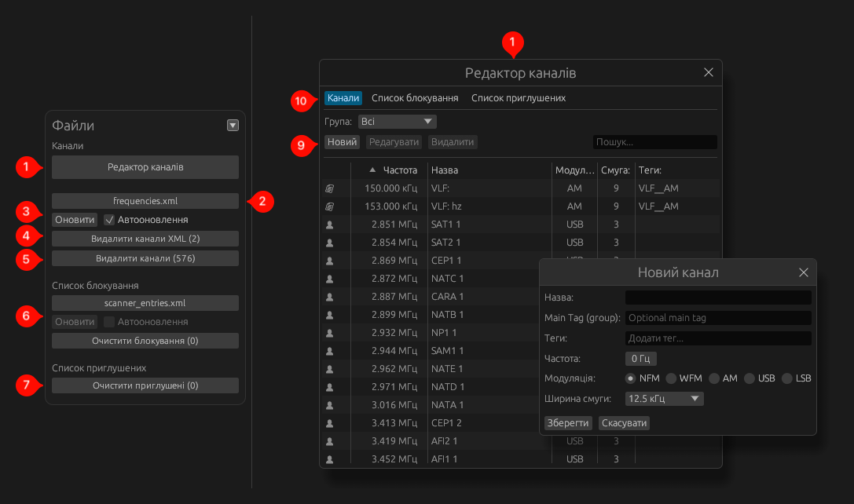The image size is (854, 504).
Task: Click the user icon in the AFI1 1 row
Action: pyautogui.click(x=329, y=459)
